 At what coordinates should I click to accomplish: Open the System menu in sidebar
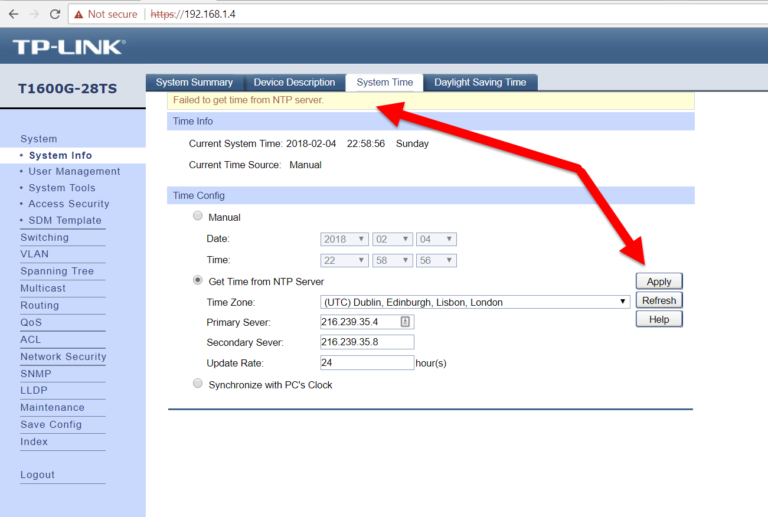point(39,139)
